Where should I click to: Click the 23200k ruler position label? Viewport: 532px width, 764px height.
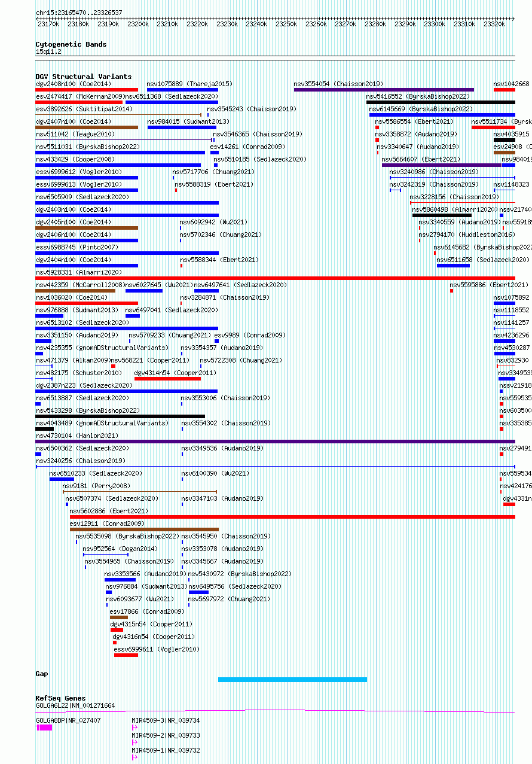click(137, 24)
